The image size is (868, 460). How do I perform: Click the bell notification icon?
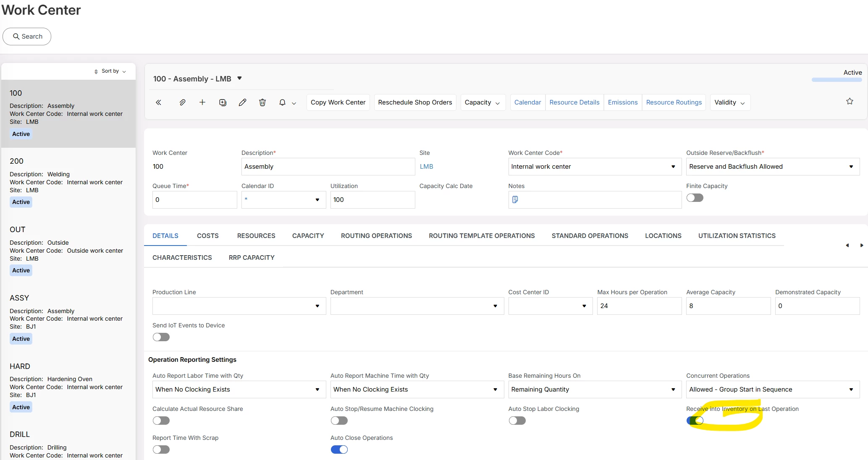(283, 102)
